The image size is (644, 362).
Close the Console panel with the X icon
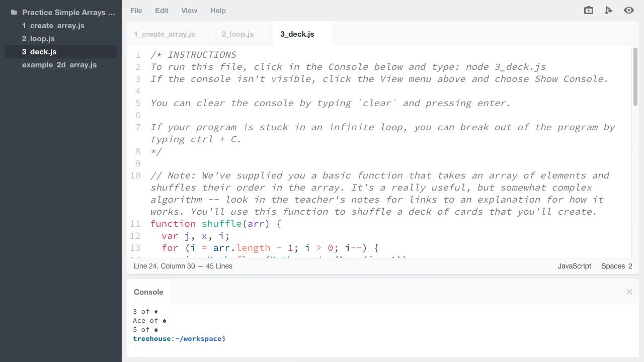[x=629, y=292]
